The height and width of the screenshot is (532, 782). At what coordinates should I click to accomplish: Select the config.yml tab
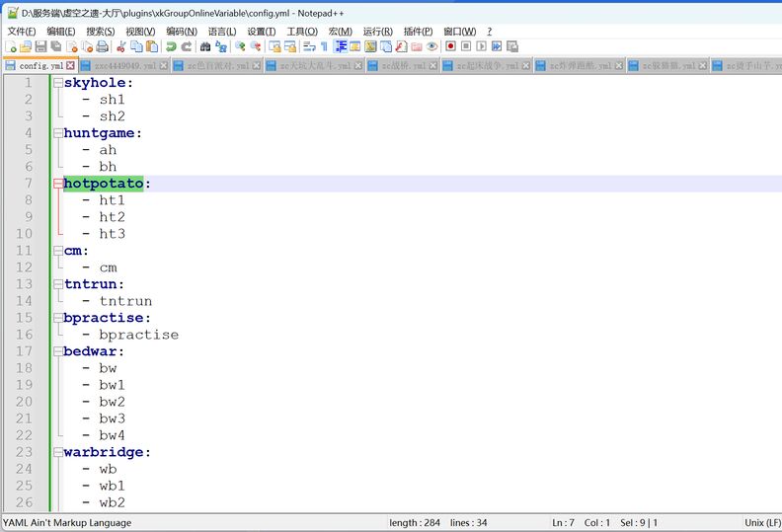coord(41,66)
